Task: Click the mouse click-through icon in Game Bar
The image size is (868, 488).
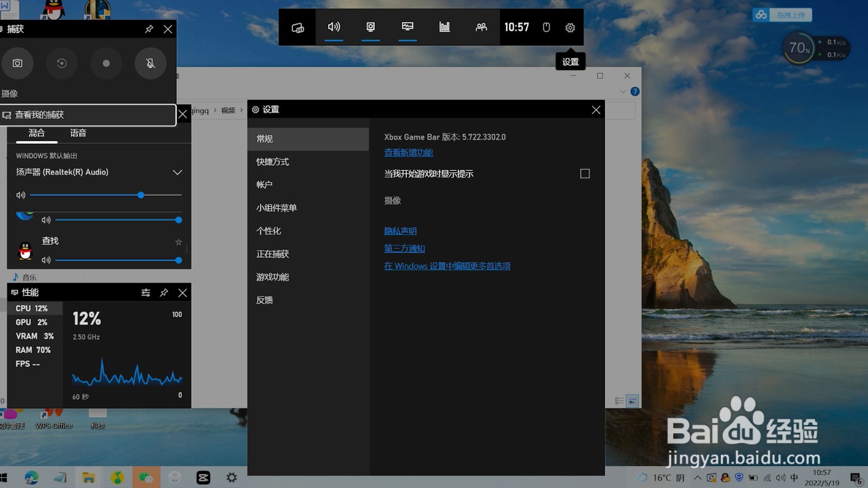Action: click(x=546, y=28)
